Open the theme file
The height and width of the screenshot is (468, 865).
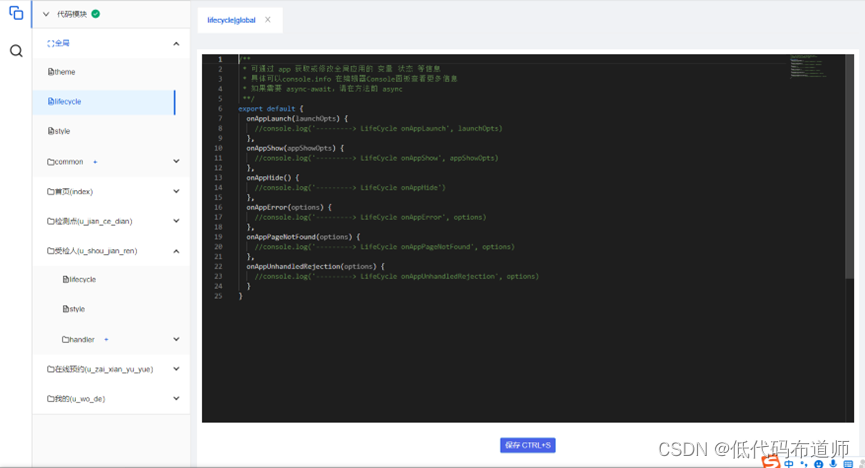(x=61, y=72)
